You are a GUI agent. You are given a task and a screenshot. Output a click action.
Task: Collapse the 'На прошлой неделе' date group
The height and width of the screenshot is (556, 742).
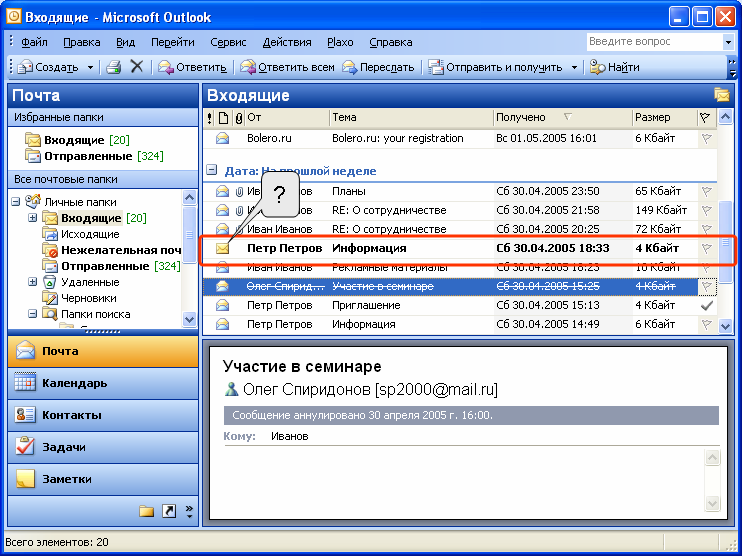[212, 170]
